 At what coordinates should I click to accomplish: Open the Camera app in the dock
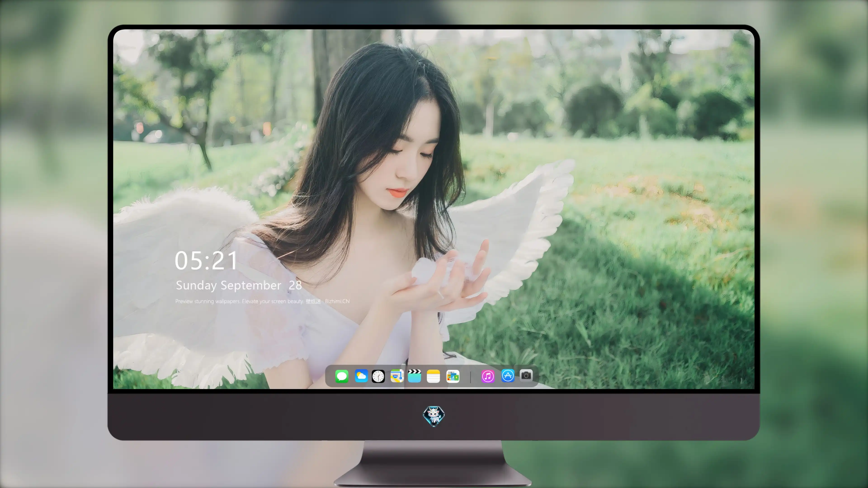tap(526, 375)
